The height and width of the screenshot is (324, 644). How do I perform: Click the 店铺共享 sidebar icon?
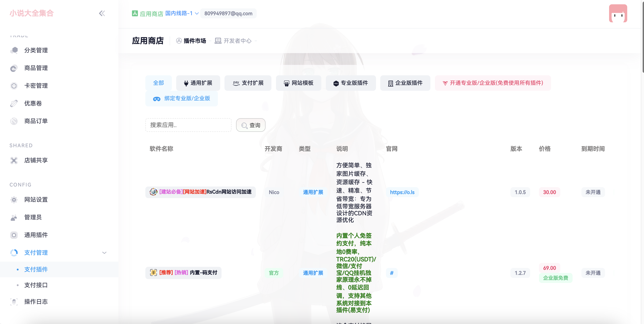point(14,160)
